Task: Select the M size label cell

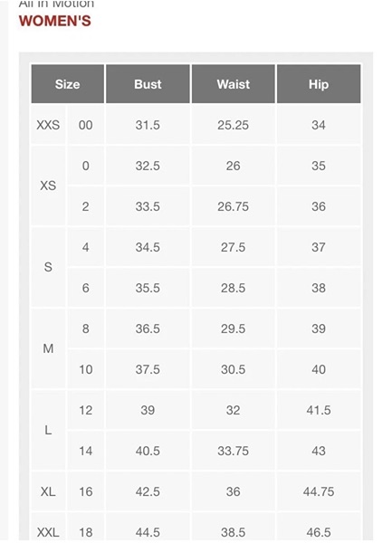Action: pyautogui.click(x=48, y=348)
